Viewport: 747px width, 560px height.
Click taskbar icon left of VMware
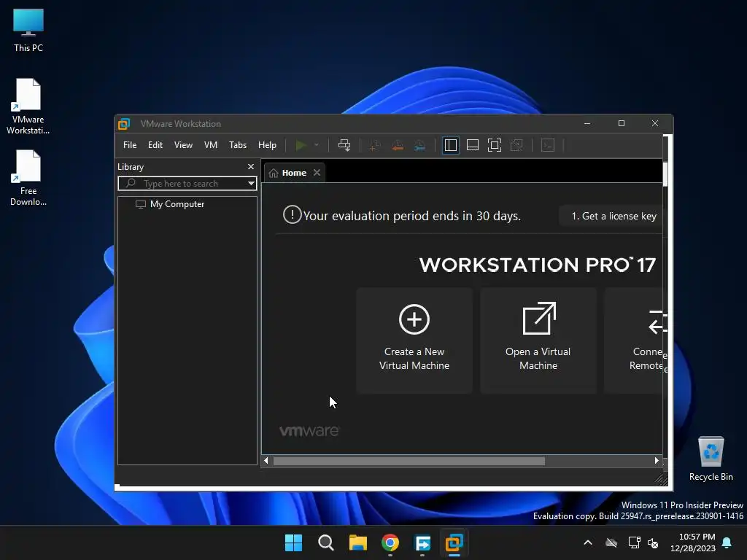pos(422,542)
